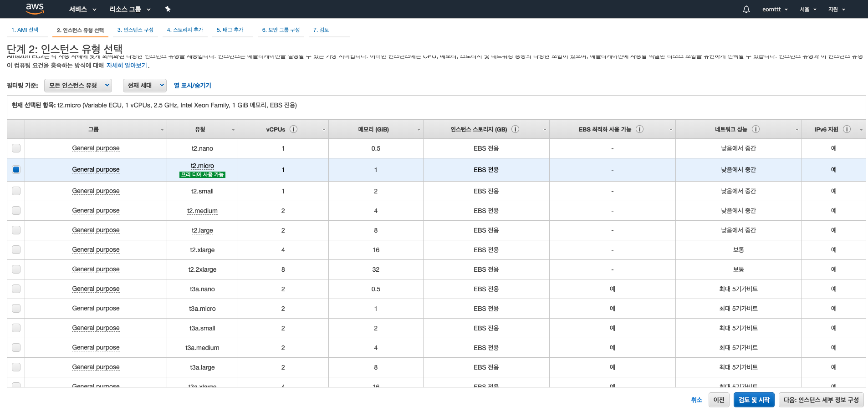The width and height of the screenshot is (868, 411).
Task: Open the 서비스 dropdown menu
Action: coord(82,9)
